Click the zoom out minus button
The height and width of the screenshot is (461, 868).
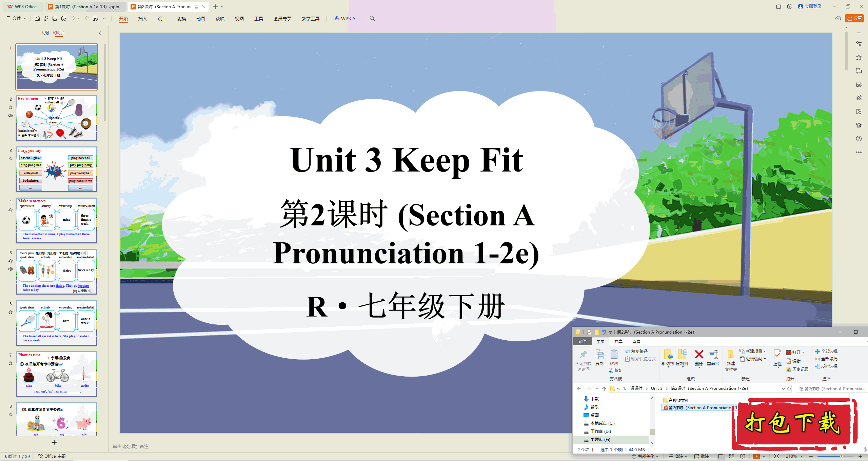[x=811, y=456]
